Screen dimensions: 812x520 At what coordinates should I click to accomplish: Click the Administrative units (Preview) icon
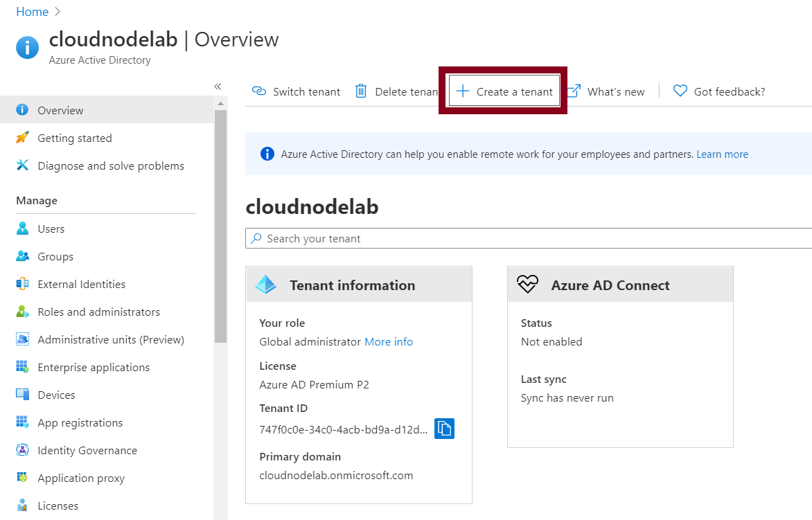[22, 339]
